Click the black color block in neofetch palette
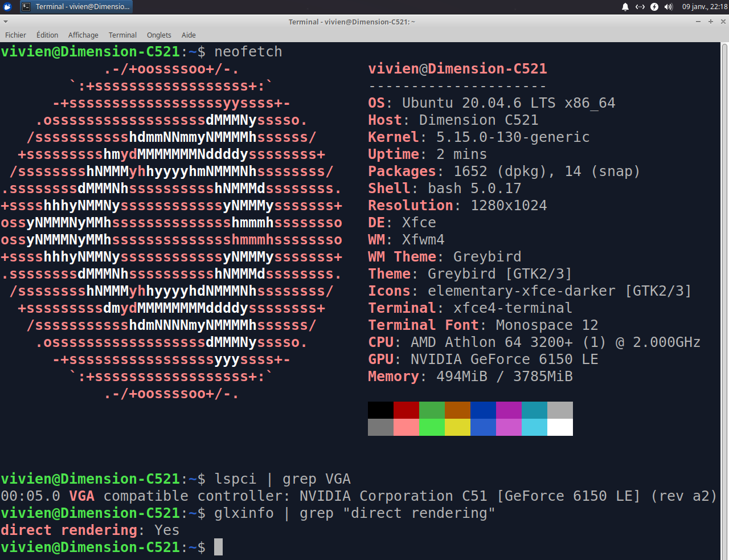The height and width of the screenshot is (560, 729). tap(380, 410)
